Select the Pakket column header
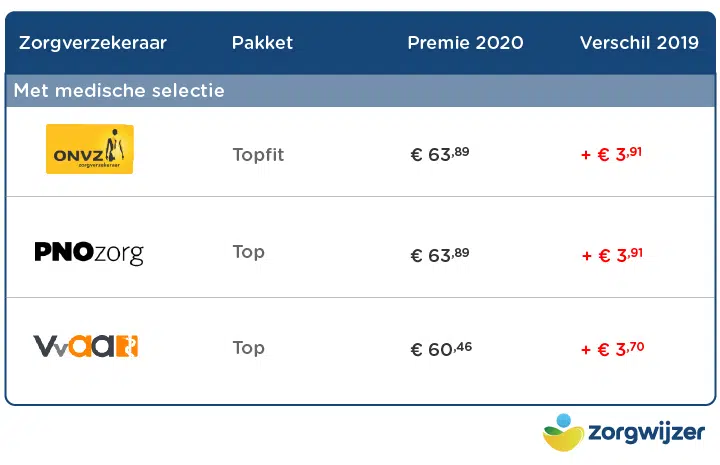This screenshot has width=720, height=465. (262, 43)
